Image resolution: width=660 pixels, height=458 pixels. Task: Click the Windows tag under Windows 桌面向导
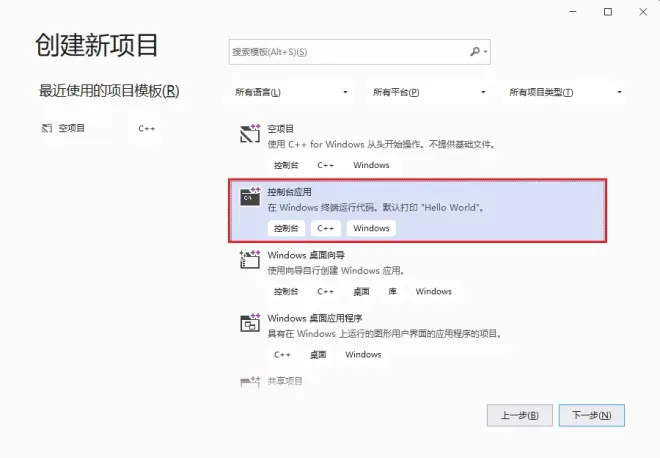(x=434, y=291)
